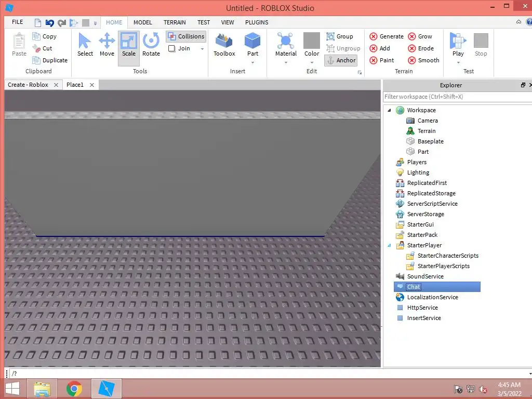532x399 pixels.
Task: Click the Redo arrow icon
Action: click(x=62, y=23)
